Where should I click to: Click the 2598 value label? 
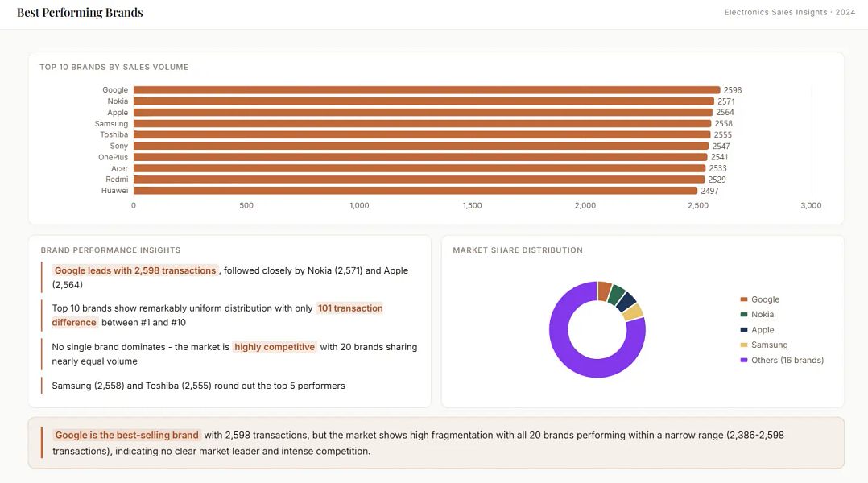coord(733,90)
